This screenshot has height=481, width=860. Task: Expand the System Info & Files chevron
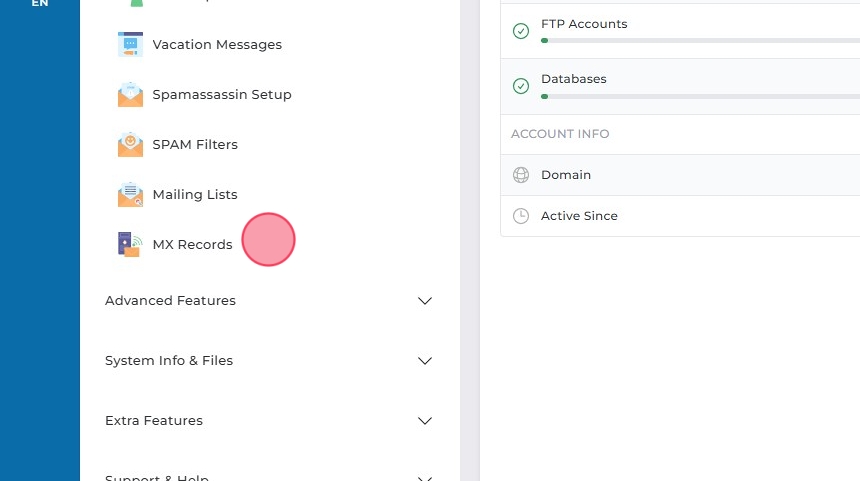425,361
